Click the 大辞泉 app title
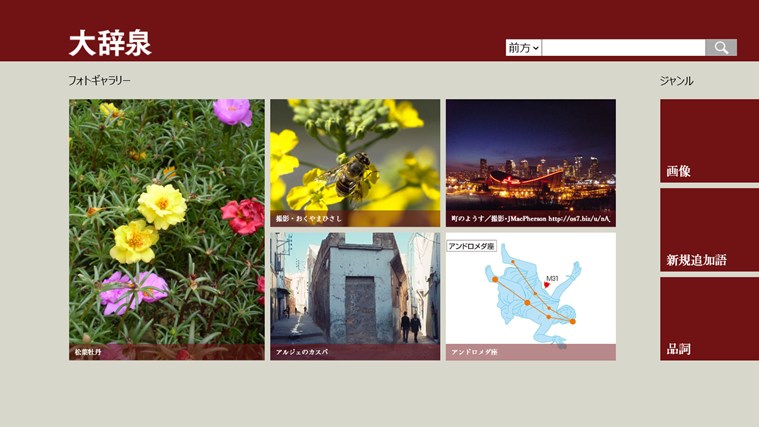Image resolution: width=759 pixels, height=427 pixels. coord(110,43)
